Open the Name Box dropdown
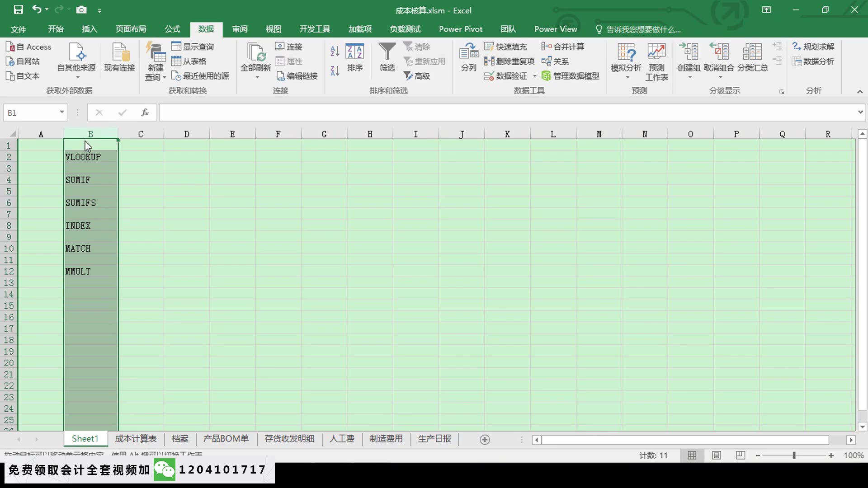Screen dimensions: 868x488 (62, 112)
